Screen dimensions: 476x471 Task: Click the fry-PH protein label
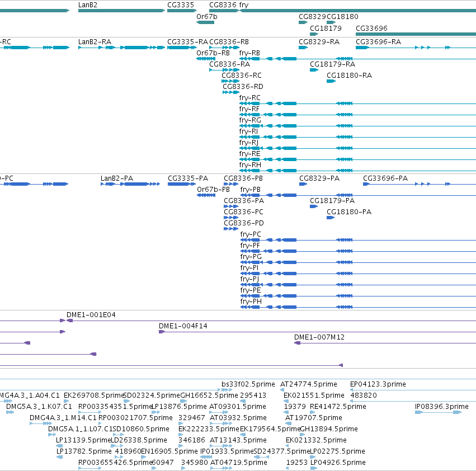click(x=251, y=302)
